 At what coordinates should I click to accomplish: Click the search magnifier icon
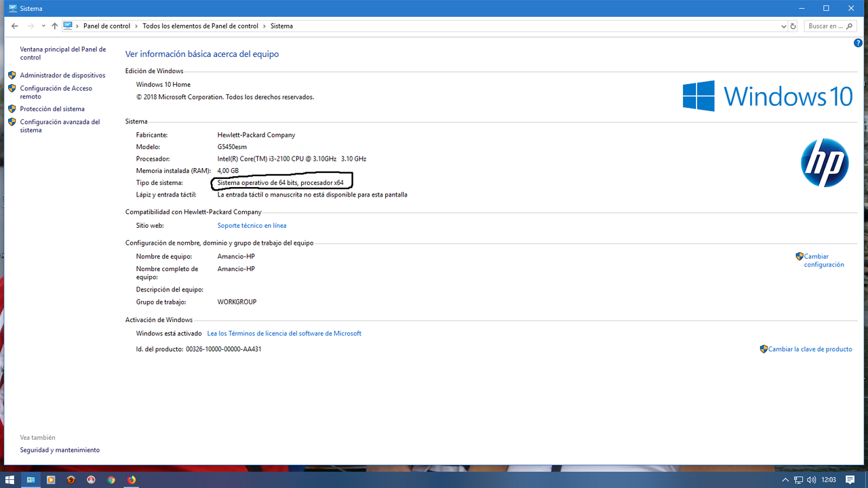[850, 26]
